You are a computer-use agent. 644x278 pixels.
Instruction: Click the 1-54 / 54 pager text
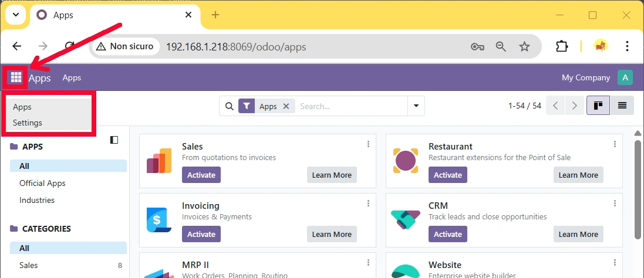[524, 106]
